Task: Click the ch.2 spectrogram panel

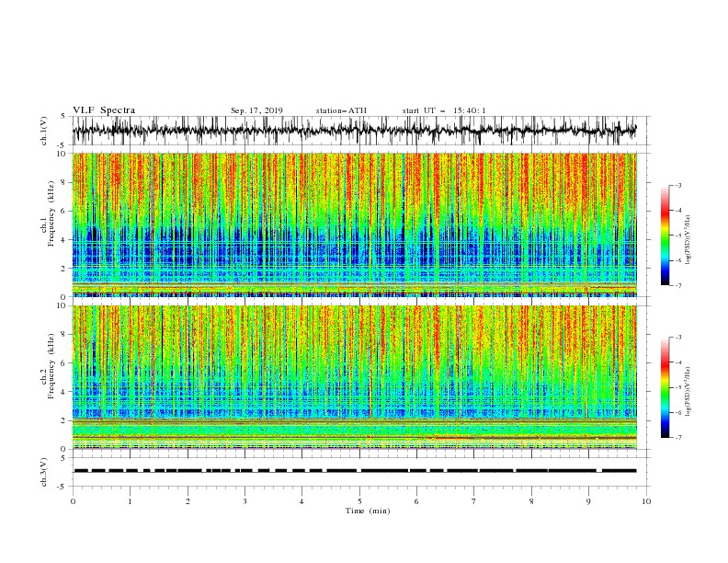Action: [x=355, y=377]
